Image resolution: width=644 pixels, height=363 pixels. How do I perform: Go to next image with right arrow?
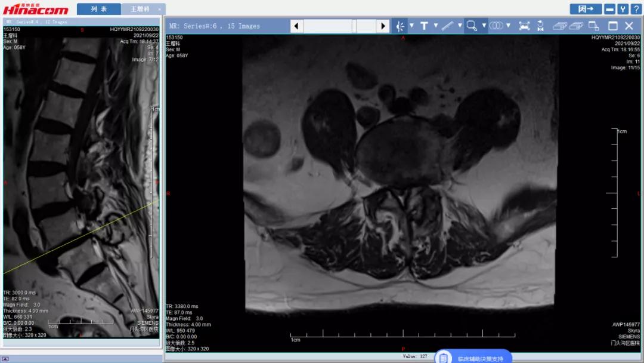(x=383, y=26)
